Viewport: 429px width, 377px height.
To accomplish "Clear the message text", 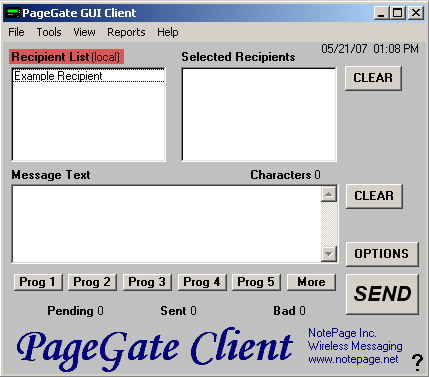I will point(374,196).
